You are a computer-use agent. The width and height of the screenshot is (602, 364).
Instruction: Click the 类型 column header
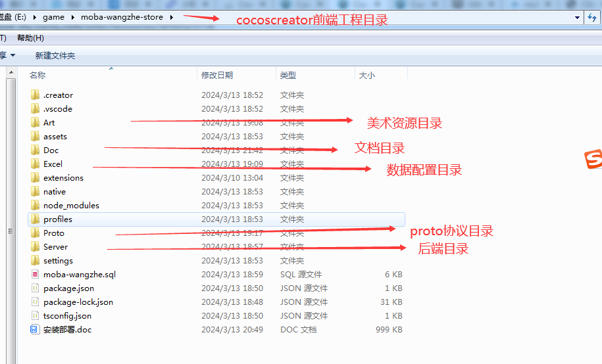(288, 76)
